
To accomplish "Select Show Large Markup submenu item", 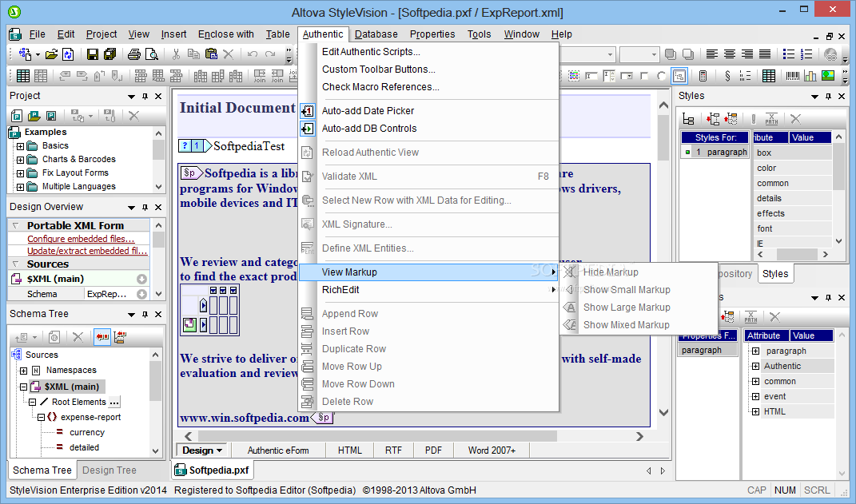I will pos(627,308).
